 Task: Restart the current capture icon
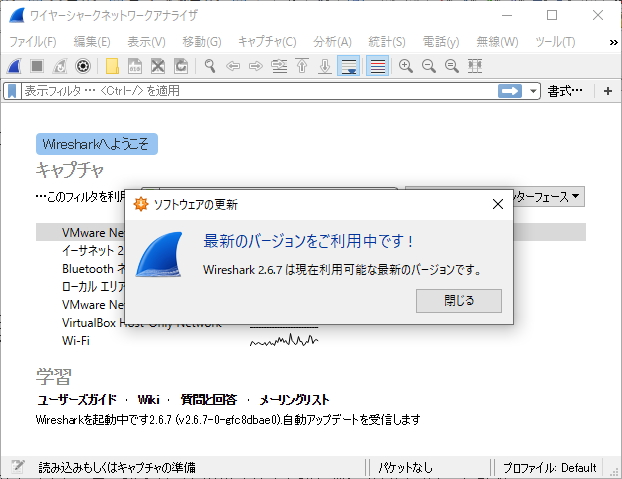tap(60, 66)
